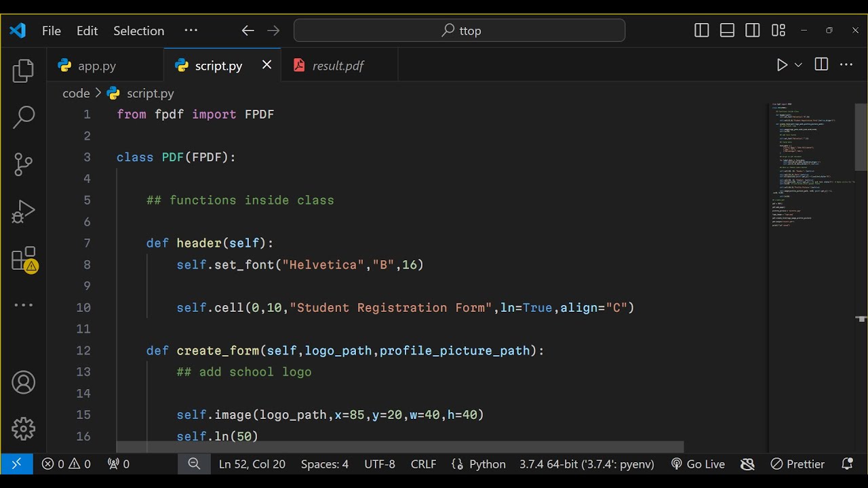Click the horizontal editor scrollbar
This screenshot has height=488, width=868.
pos(400,447)
